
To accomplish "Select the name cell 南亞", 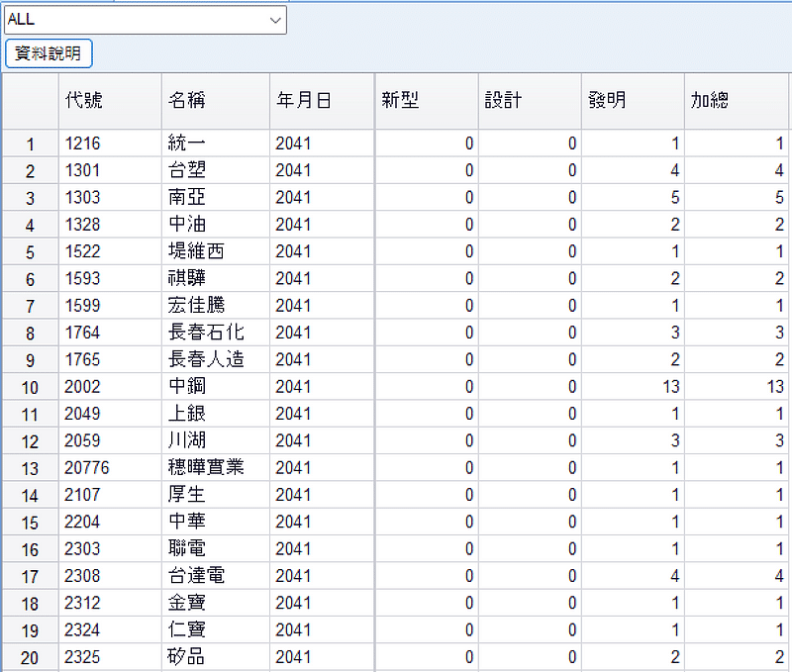I will [x=216, y=198].
